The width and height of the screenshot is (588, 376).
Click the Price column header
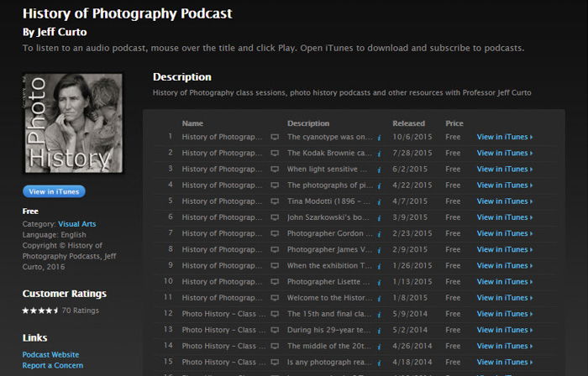point(454,123)
